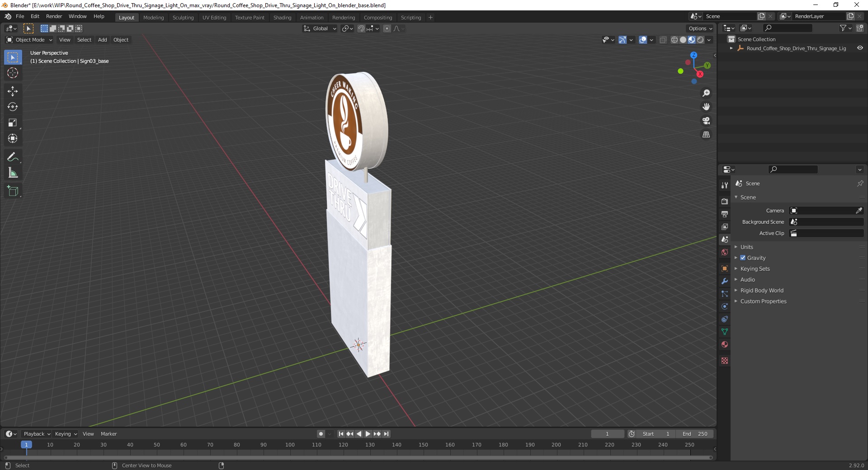Expand the Custom Properties panel
The width and height of the screenshot is (868, 470).
click(763, 301)
